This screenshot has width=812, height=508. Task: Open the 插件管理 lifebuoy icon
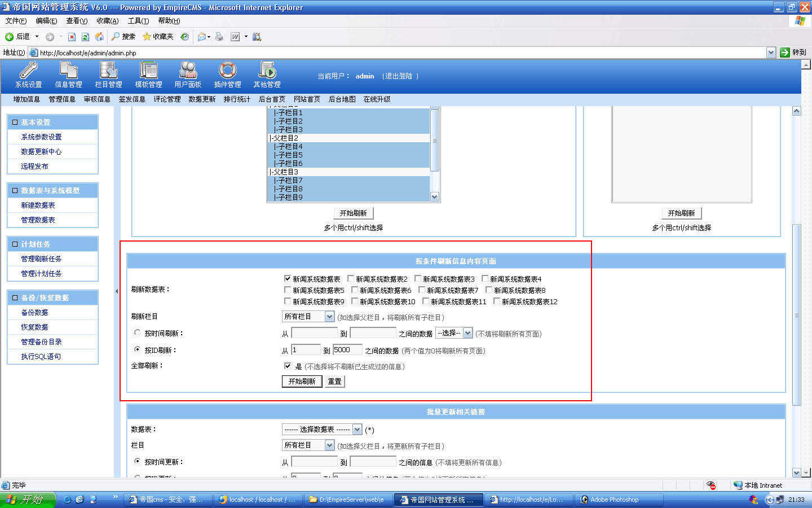click(227, 70)
